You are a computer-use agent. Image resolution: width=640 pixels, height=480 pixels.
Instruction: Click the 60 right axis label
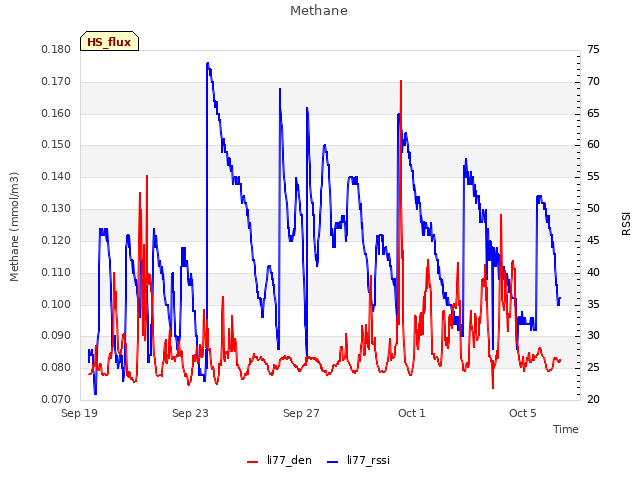click(593, 145)
